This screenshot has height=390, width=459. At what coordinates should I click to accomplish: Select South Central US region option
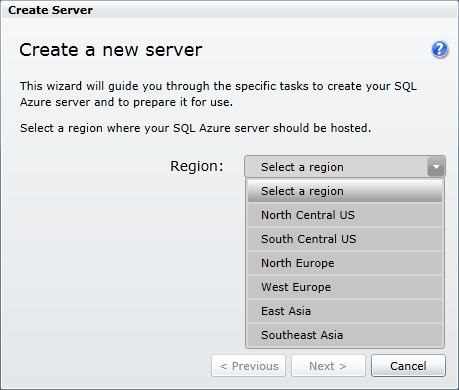345,239
